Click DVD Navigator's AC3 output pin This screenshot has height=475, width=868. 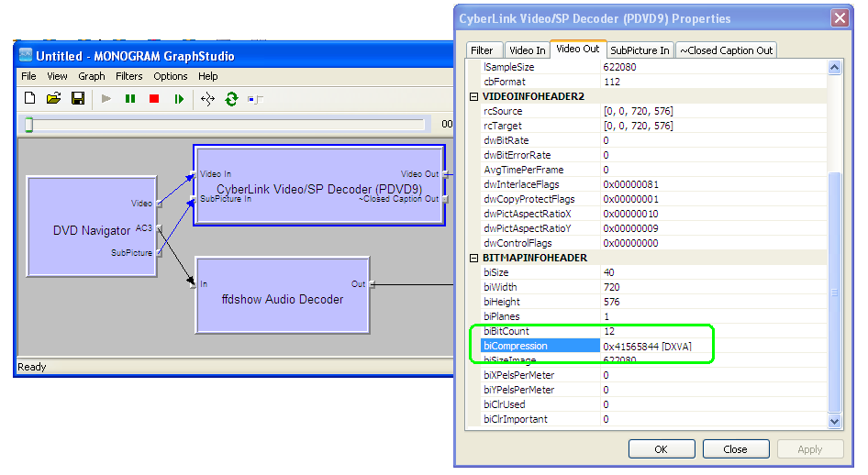click(159, 227)
